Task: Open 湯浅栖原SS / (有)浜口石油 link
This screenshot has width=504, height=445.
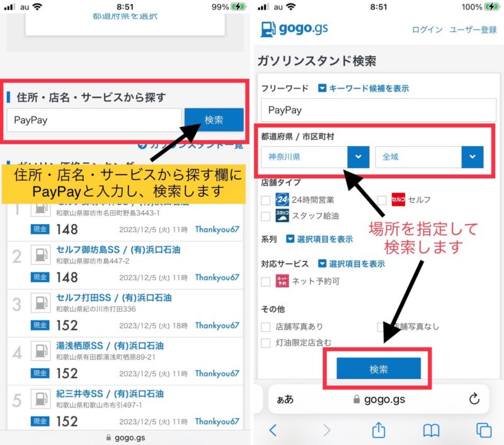Action: pyautogui.click(x=110, y=346)
